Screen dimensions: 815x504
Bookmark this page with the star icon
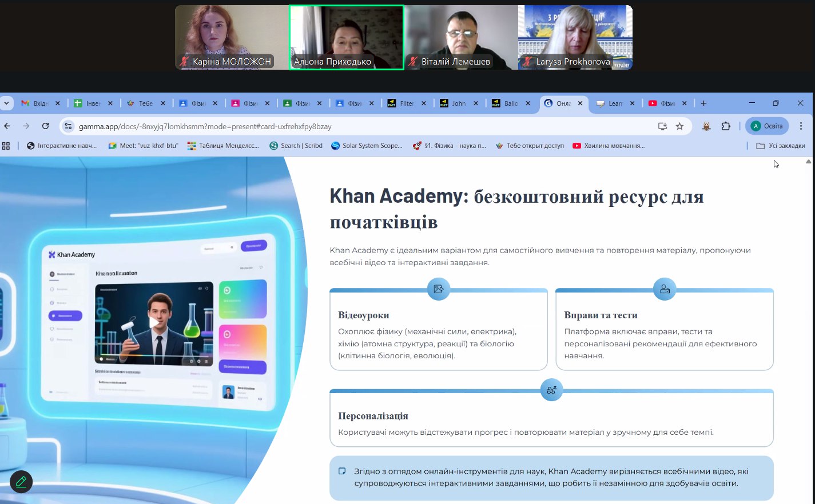(x=679, y=126)
